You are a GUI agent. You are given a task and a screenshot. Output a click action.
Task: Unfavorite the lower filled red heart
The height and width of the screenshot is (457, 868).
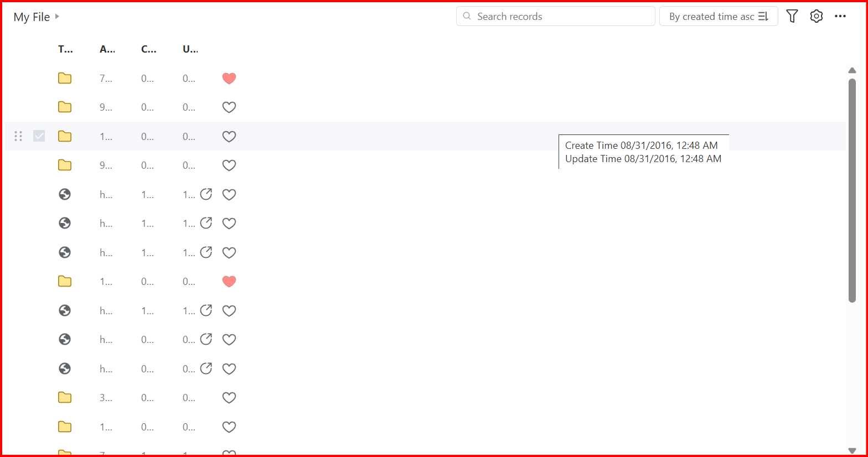point(229,282)
